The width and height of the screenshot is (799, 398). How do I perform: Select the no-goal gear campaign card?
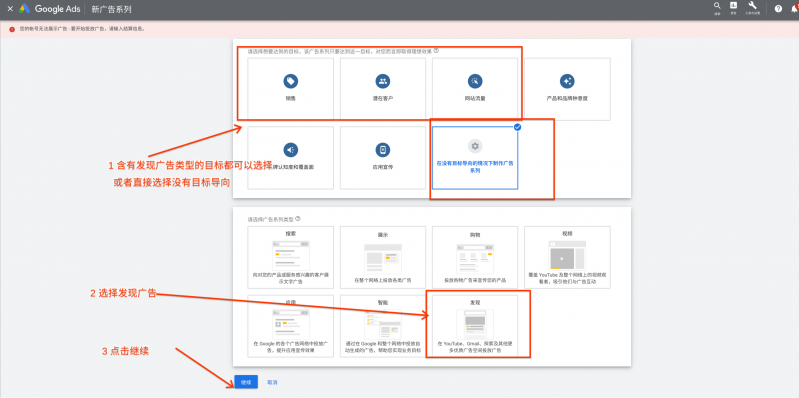point(475,157)
